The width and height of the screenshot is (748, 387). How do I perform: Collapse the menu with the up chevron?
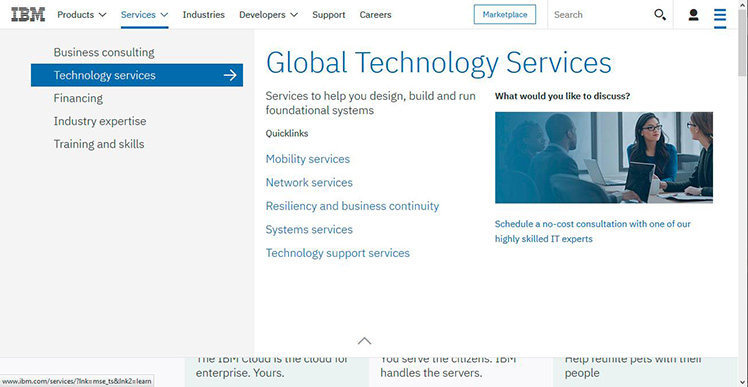(364, 341)
